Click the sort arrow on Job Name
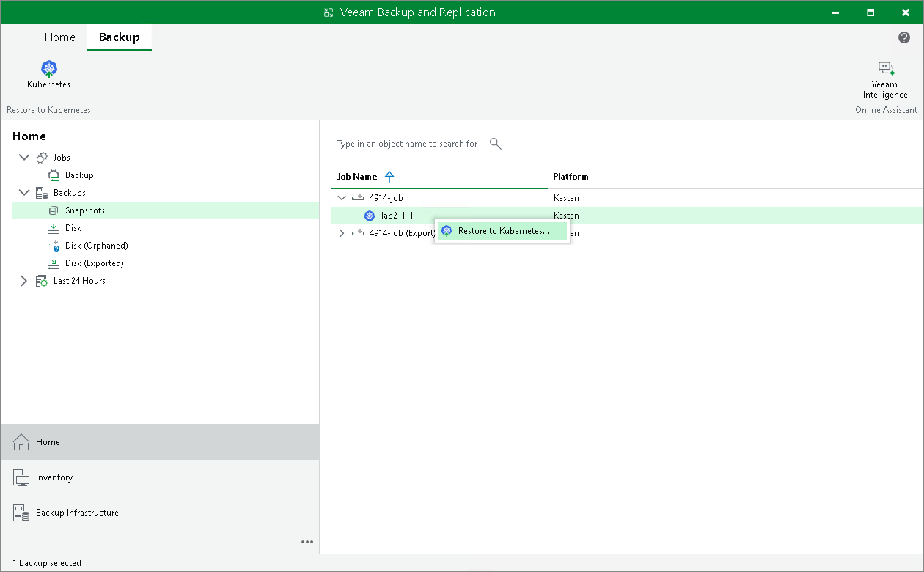This screenshot has width=924, height=572. [x=389, y=177]
